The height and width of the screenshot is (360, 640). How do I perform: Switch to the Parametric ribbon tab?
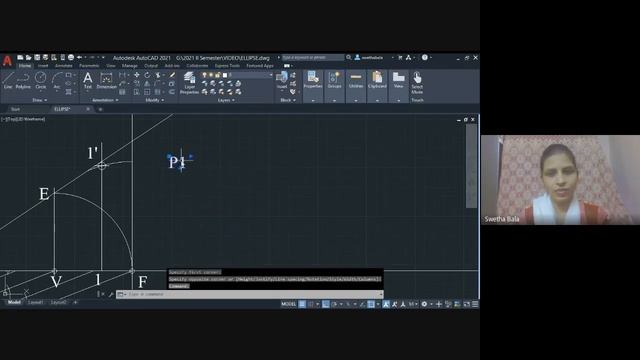[89, 66]
